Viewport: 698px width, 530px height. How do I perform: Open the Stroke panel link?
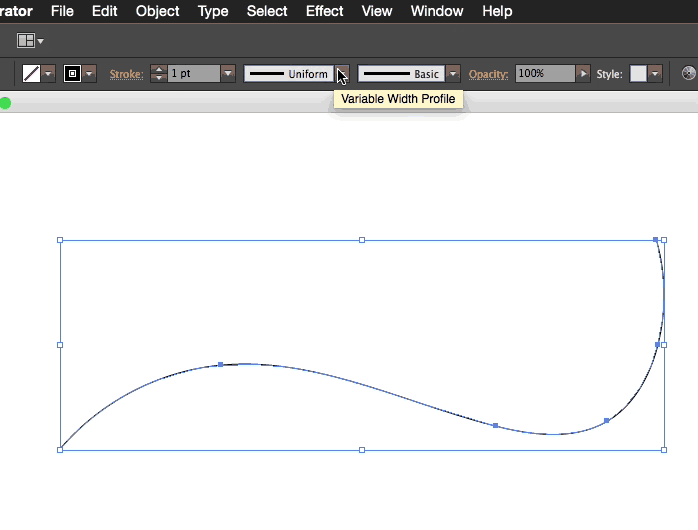[126, 74]
